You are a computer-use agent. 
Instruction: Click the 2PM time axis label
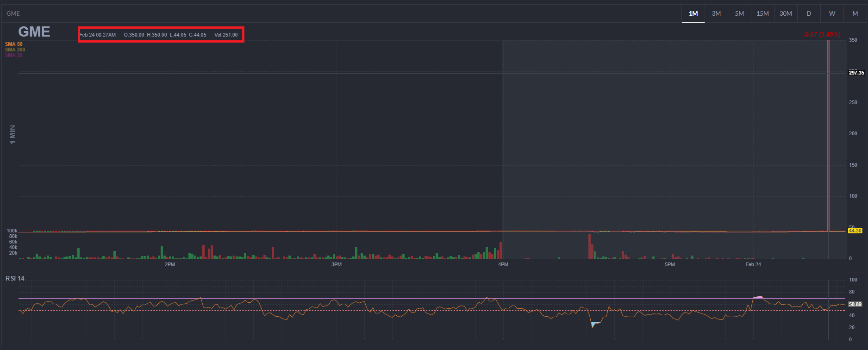[170, 264]
